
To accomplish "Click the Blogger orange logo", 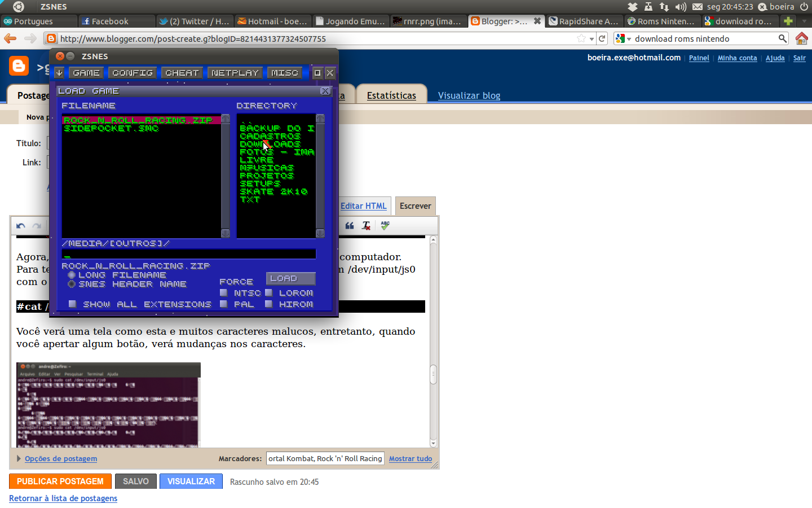I will (19, 66).
